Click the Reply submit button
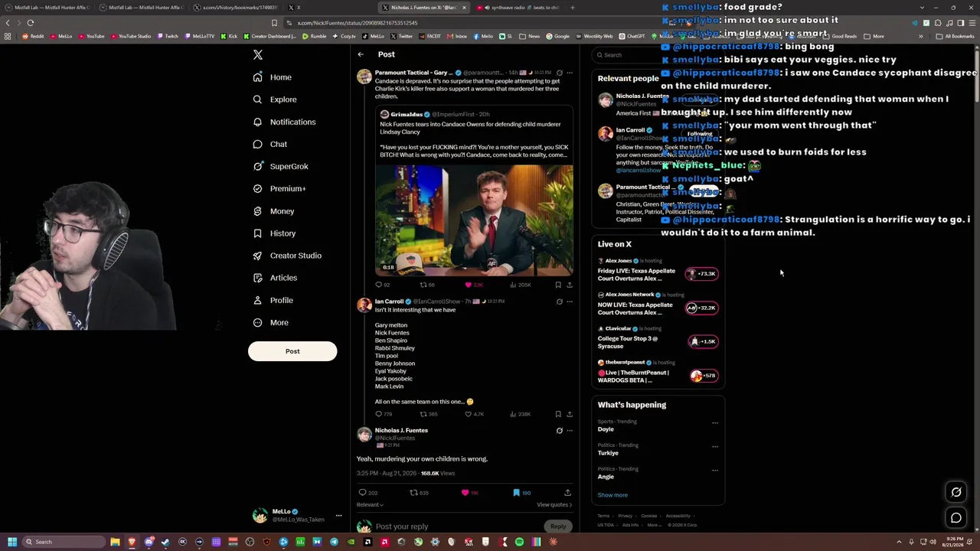Image resolution: width=980 pixels, height=551 pixels. click(558, 527)
